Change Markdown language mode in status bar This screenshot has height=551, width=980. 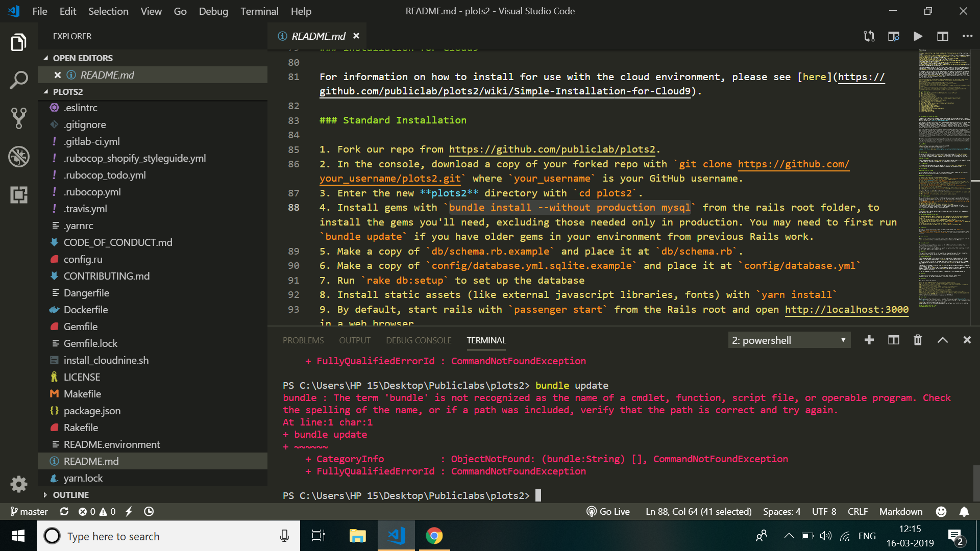tap(900, 512)
